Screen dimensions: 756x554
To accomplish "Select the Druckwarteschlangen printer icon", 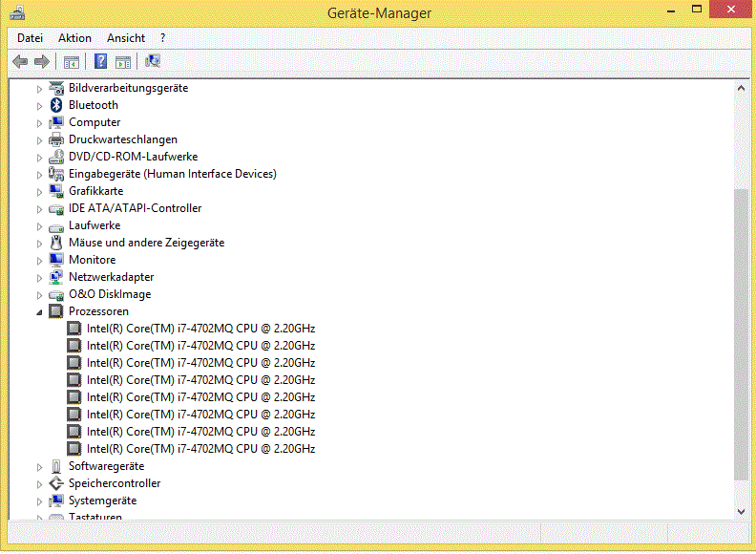I will point(56,139).
